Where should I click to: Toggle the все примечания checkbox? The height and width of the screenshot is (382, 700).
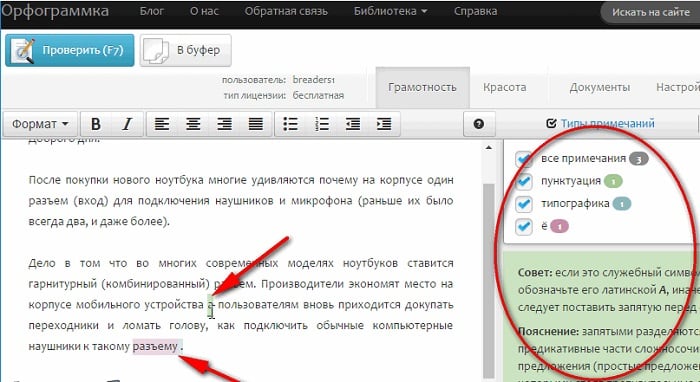(x=523, y=159)
